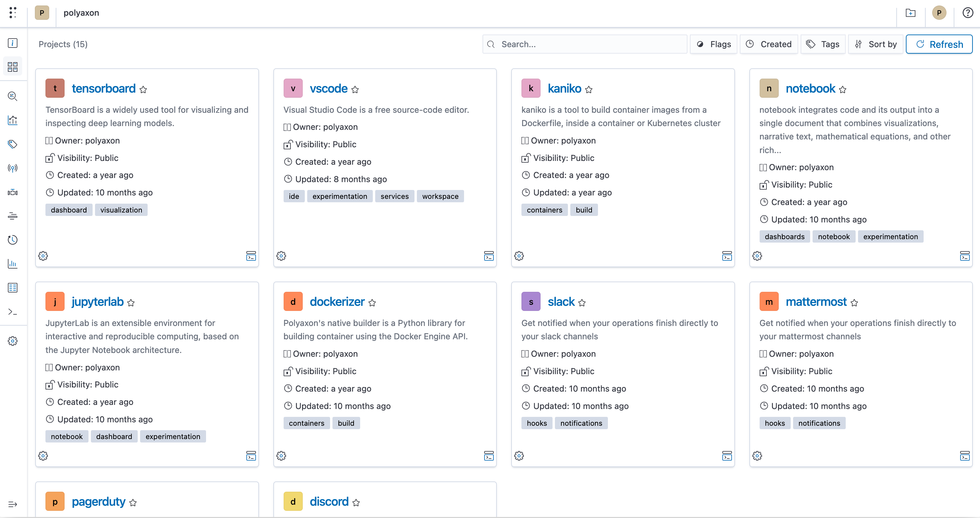Open the console icon on vscode card
Screen dimensions: 980x518
click(489, 256)
